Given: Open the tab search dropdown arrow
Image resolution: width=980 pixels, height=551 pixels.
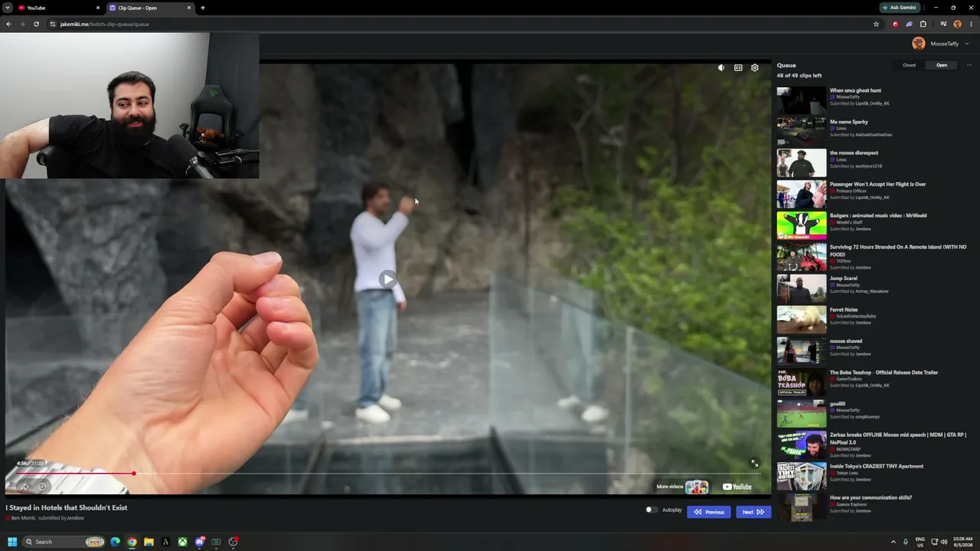Looking at the screenshot, I should coord(7,8).
